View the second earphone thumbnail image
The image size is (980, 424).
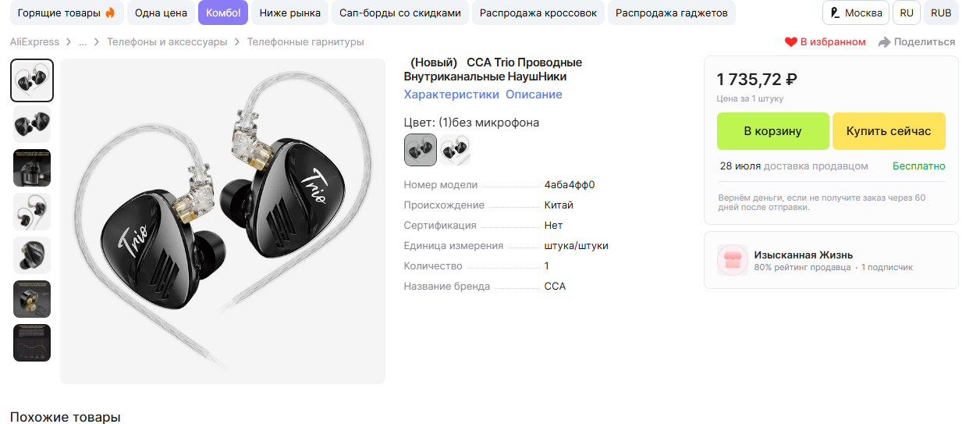pyautogui.click(x=32, y=124)
